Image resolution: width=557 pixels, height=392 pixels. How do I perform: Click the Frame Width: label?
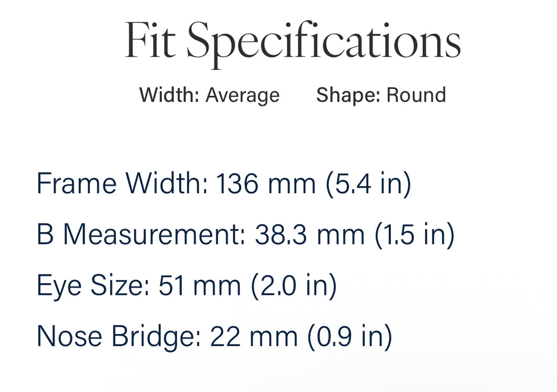122,183
